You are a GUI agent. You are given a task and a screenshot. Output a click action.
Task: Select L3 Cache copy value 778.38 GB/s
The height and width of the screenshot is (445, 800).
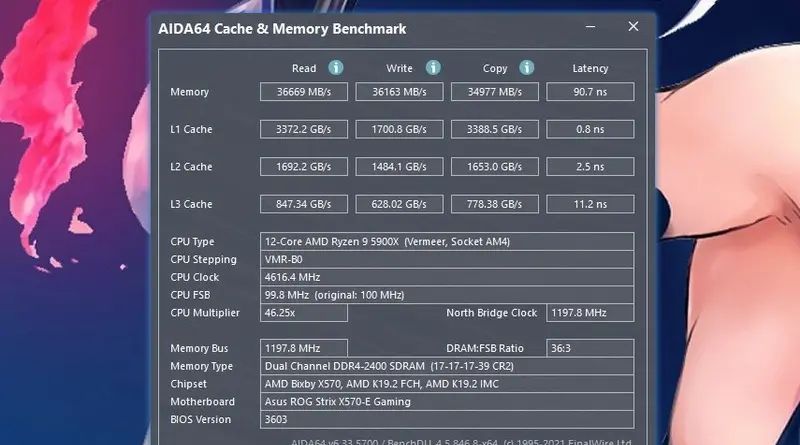click(494, 204)
